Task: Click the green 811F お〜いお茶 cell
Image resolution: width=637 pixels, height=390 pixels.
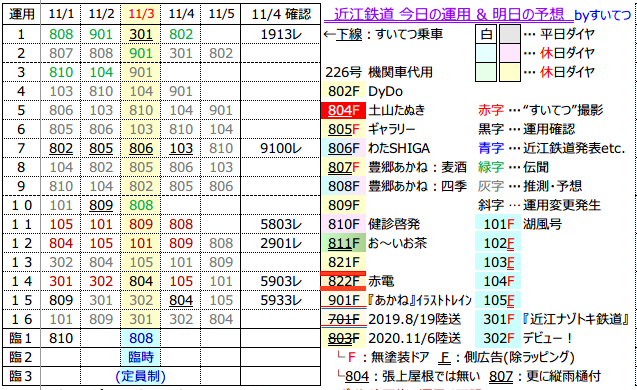Action: [x=344, y=243]
